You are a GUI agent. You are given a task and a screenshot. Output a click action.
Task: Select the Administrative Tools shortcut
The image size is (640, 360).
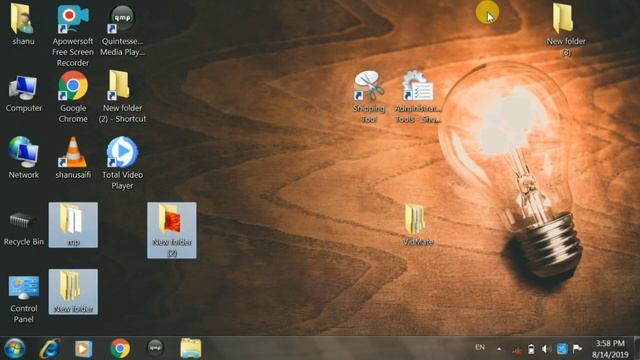point(418,97)
